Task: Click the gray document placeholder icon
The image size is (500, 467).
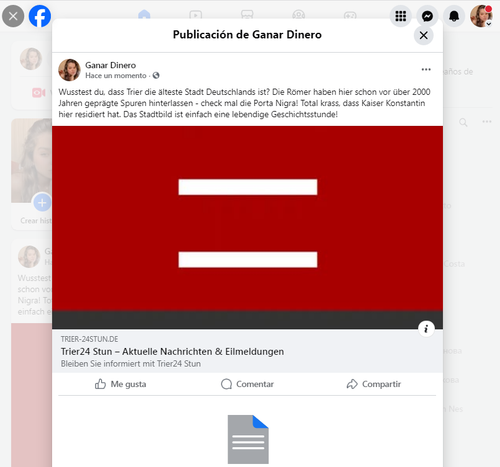Action: tap(248, 439)
